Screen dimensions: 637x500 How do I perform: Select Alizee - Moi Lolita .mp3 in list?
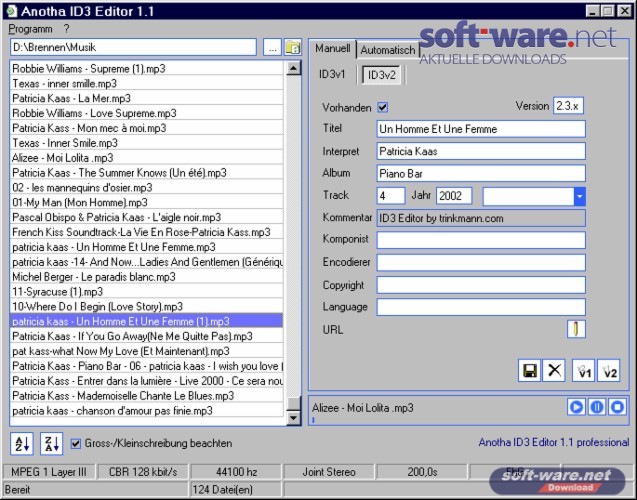147,158
